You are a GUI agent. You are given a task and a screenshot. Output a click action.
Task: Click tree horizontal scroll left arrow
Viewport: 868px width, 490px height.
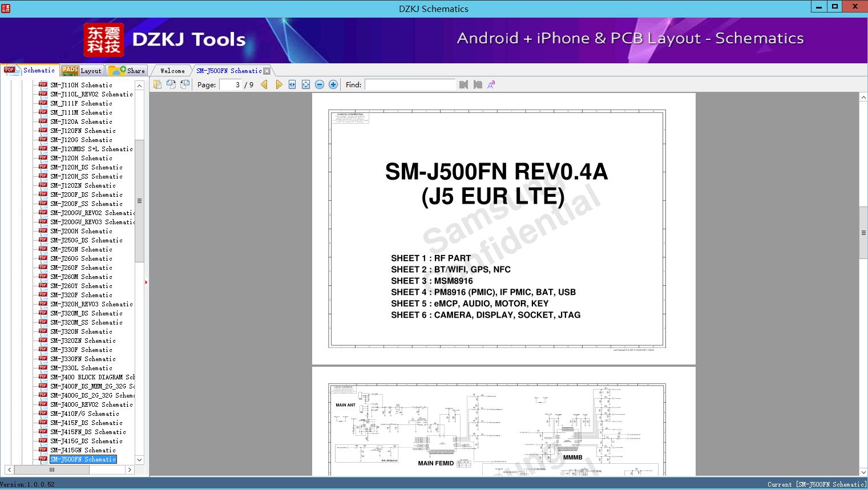9,470
